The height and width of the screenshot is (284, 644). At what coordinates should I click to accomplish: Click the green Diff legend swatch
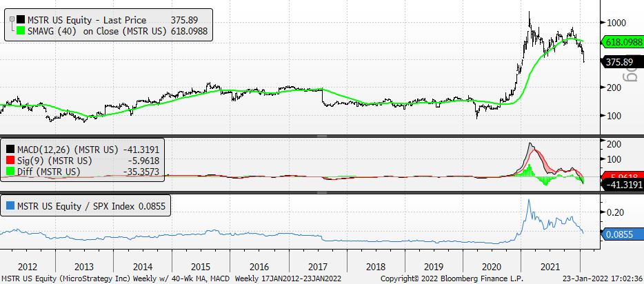tap(10, 172)
